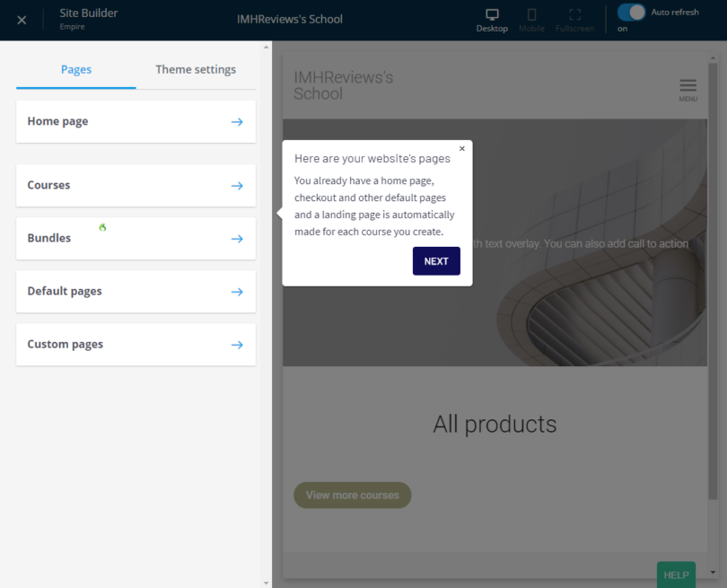Exit Site Builder with the X icon
The image size is (727, 588).
click(x=21, y=20)
